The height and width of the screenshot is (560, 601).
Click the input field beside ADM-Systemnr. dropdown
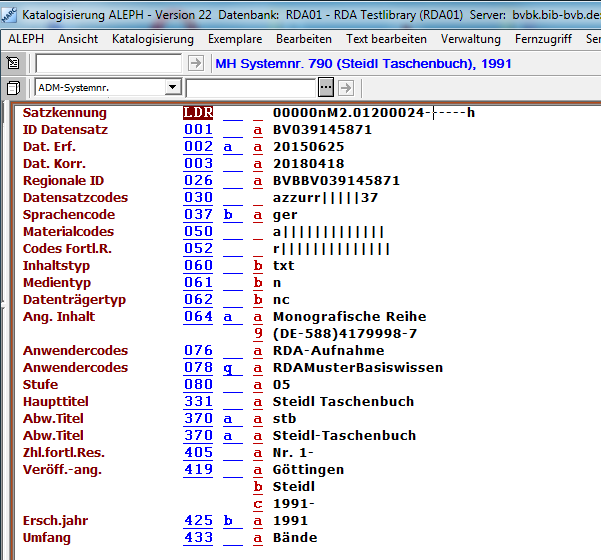point(262,88)
